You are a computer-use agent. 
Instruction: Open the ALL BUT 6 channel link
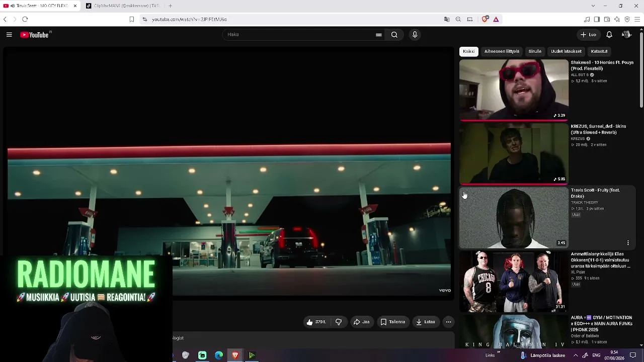[x=580, y=75]
